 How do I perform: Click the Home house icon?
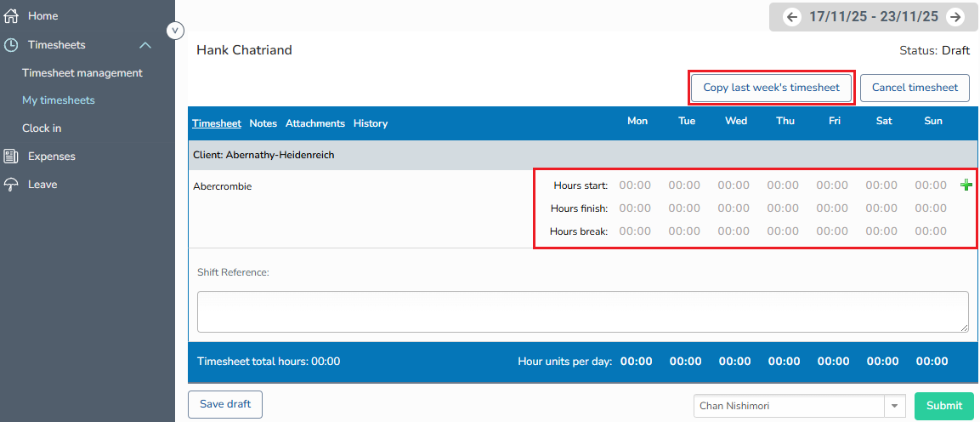coord(11,16)
